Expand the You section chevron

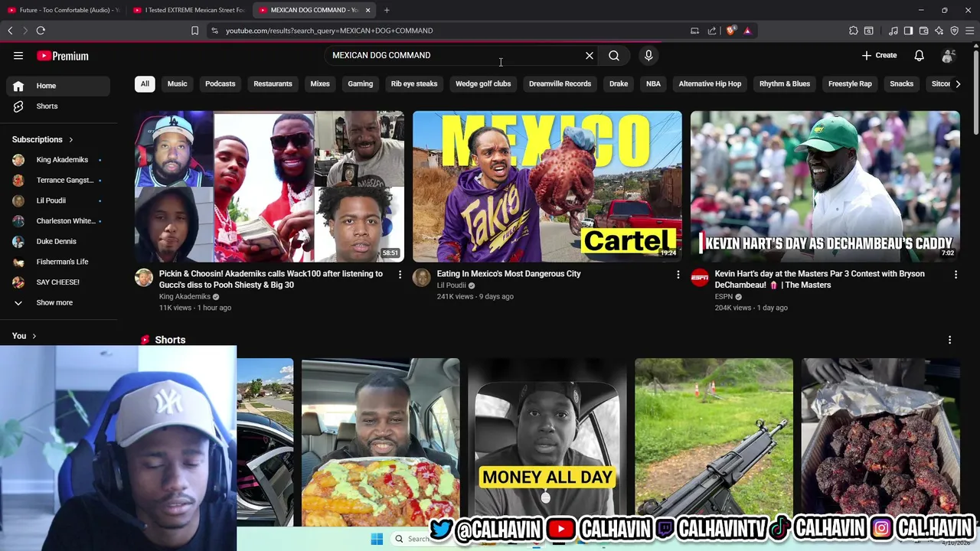(x=34, y=336)
